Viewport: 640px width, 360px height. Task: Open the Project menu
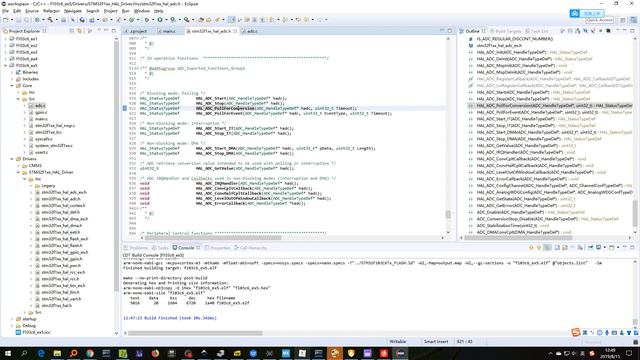point(110,11)
